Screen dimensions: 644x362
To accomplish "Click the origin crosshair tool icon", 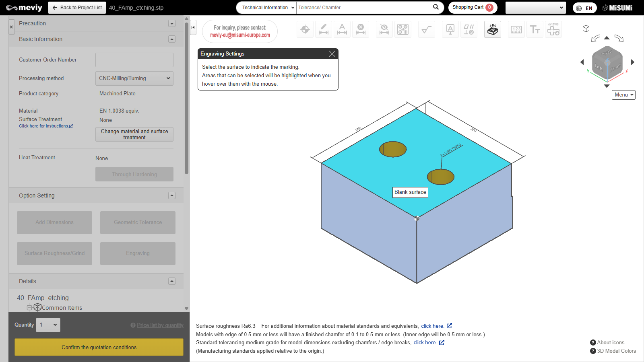I will pyautogui.click(x=305, y=29).
